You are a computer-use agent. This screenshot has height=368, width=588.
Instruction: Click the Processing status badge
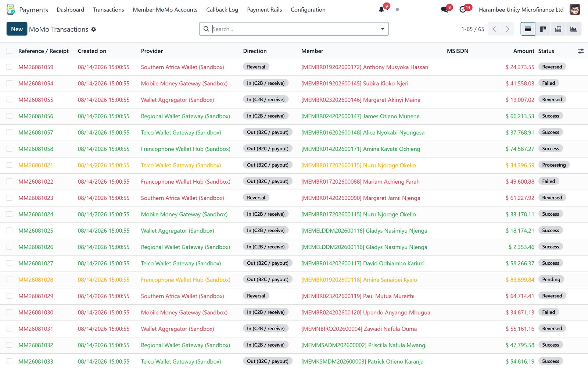554,165
